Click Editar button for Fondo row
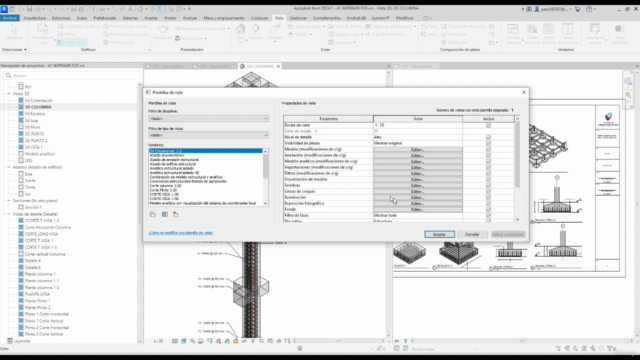The height and width of the screenshot is (360, 640). (418, 209)
